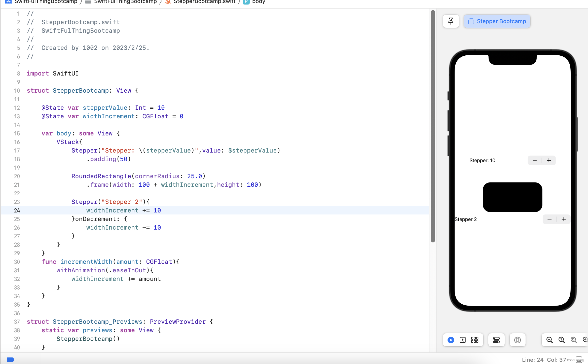This screenshot has height=364, width=588.
Task: Select the Stepper Bootcamp preview tab
Action: pos(497,21)
